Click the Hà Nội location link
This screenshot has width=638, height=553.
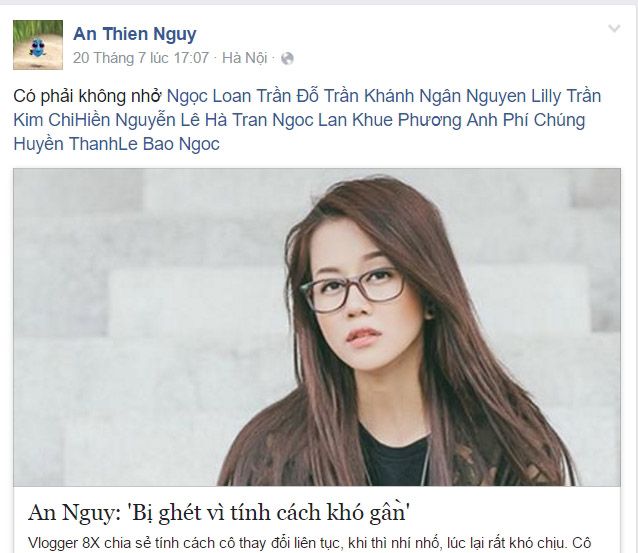pos(245,58)
